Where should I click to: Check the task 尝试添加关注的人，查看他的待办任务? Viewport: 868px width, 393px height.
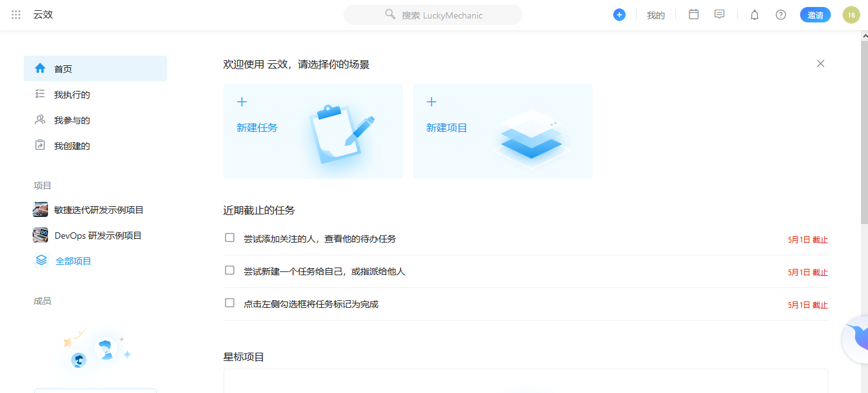pyautogui.click(x=229, y=237)
